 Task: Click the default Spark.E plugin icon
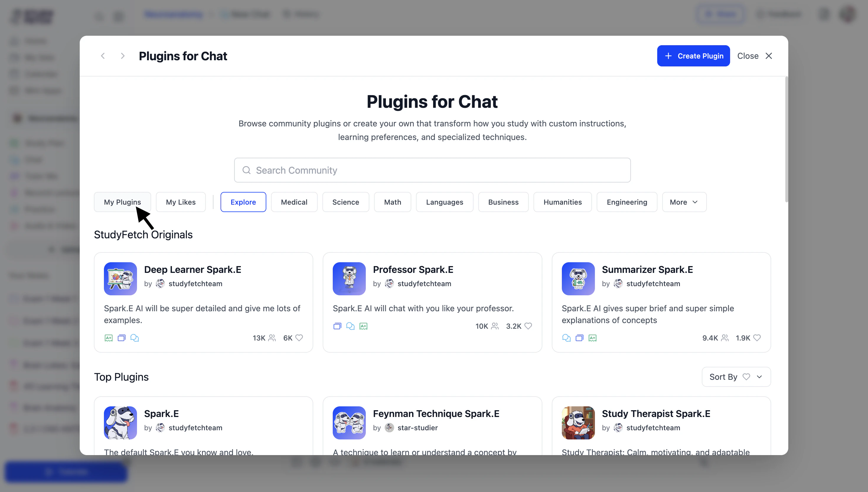click(x=120, y=422)
